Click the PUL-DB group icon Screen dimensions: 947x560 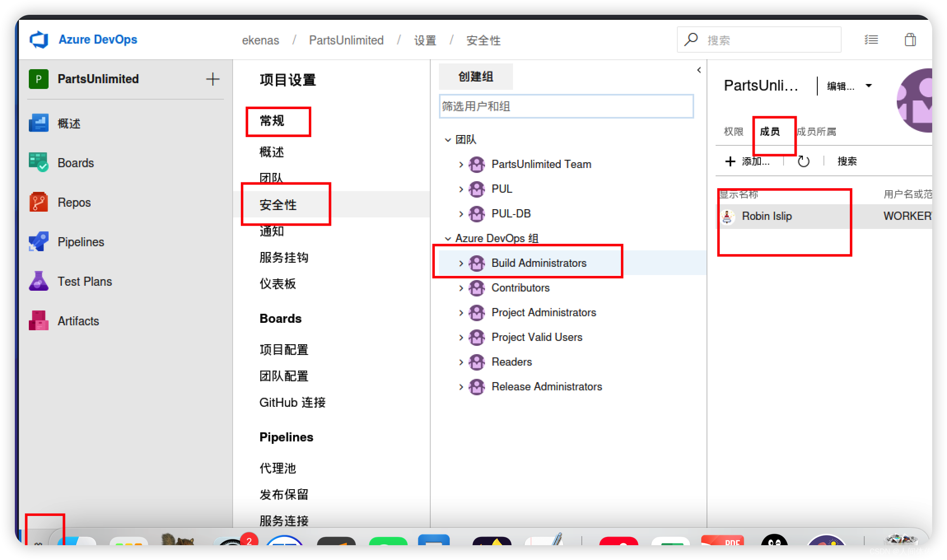click(x=477, y=214)
